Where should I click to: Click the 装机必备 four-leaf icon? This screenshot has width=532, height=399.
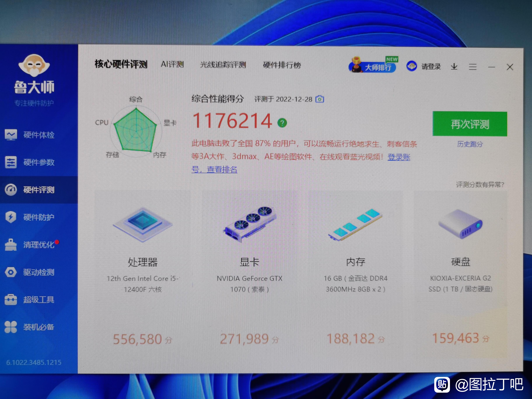[x=11, y=327]
